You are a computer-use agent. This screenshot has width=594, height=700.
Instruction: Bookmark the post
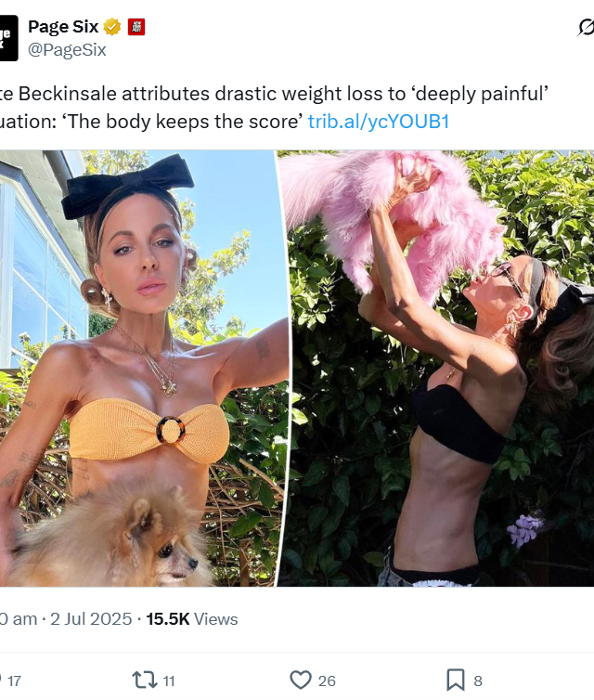(455, 680)
